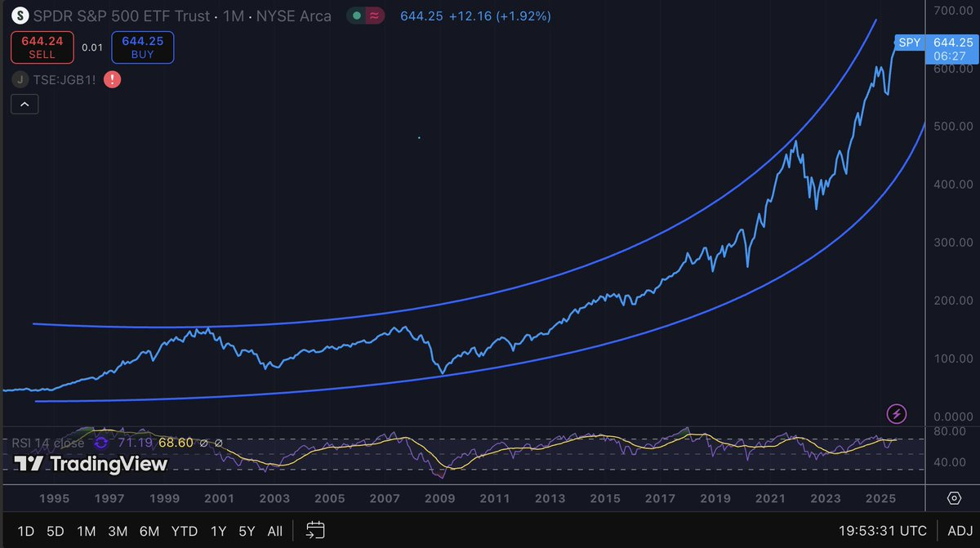Collapse the indicator legend with chevron

point(24,104)
